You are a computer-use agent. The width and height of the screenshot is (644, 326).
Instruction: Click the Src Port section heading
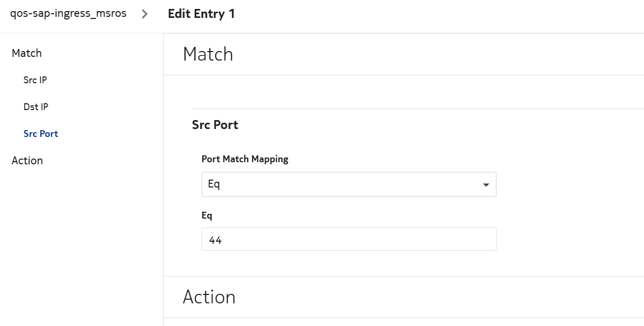point(215,125)
